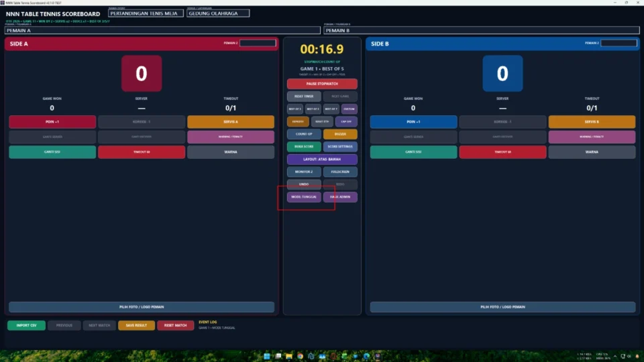Screen dimensions: 644x362
Task: Select Best of 5 format
Action: (x=313, y=109)
